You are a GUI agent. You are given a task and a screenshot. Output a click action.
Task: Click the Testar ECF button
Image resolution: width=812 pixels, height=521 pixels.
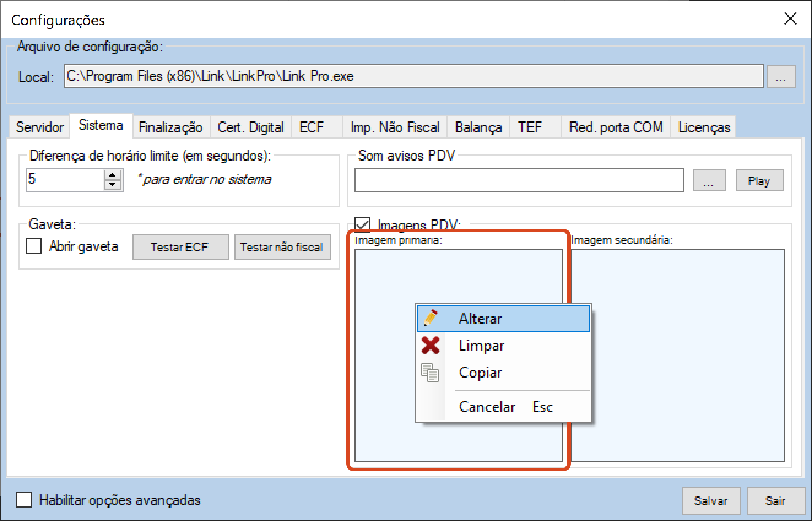(x=180, y=247)
